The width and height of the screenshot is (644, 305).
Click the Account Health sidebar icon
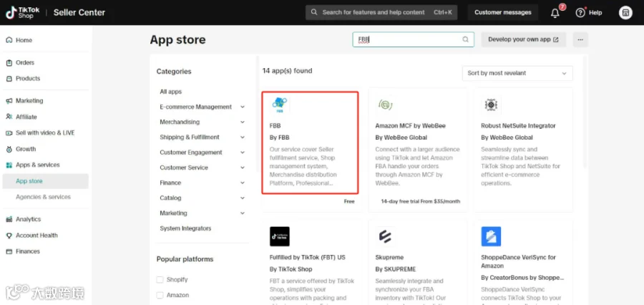pos(9,235)
